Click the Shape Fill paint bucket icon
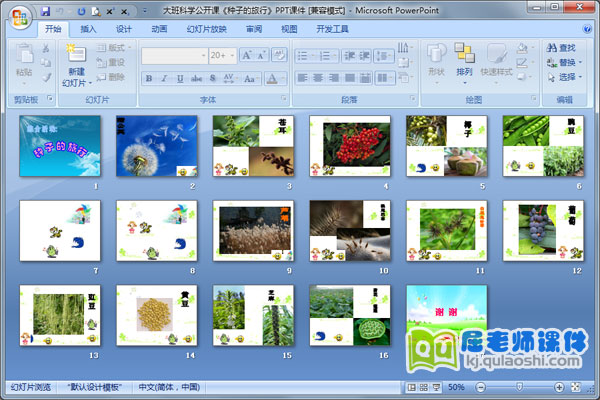Viewport: 600px width, 400px height. 522,48
